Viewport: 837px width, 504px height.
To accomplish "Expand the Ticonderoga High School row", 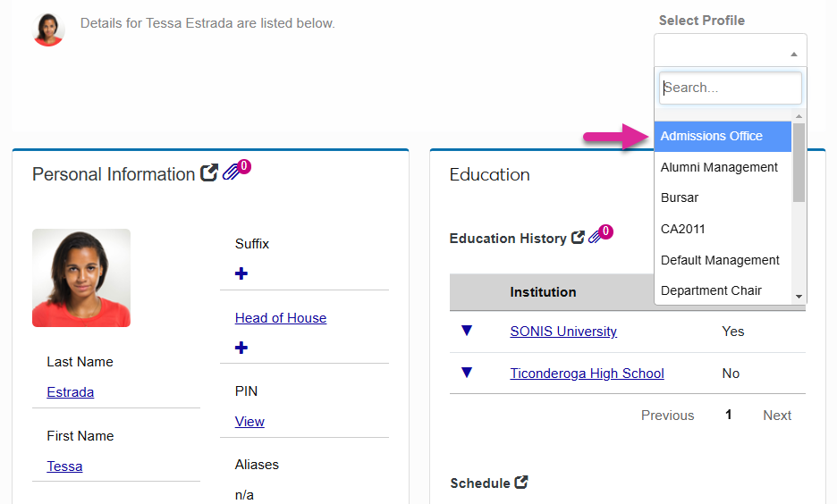I will click(x=466, y=373).
